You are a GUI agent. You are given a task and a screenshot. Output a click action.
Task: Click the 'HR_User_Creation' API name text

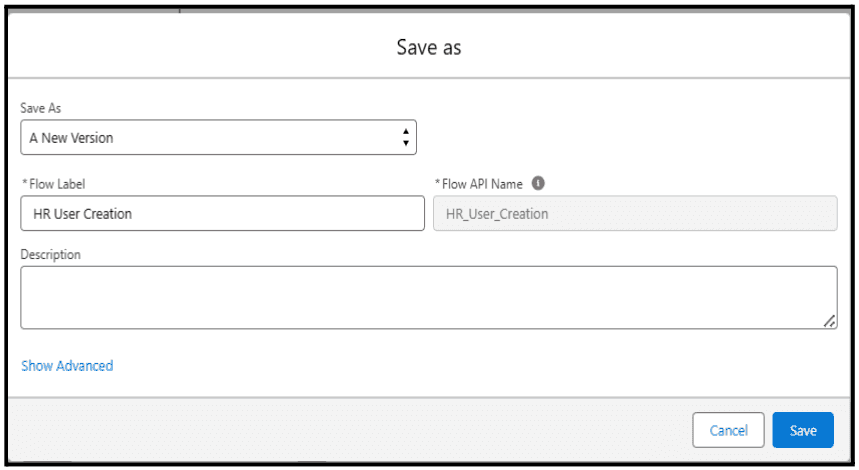(497, 214)
